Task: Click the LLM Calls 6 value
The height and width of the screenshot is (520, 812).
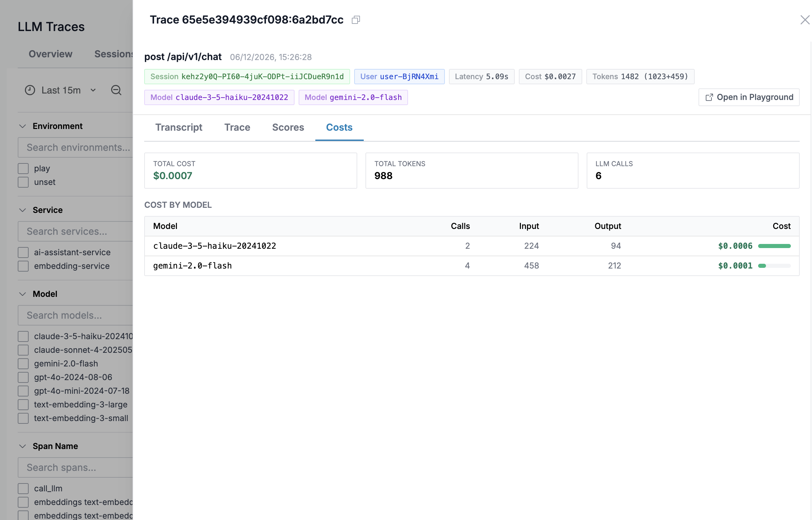Action: click(598, 176)
